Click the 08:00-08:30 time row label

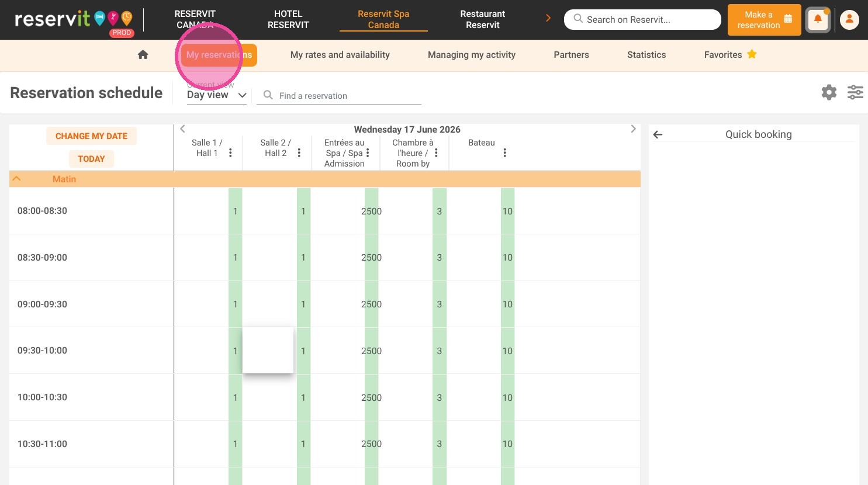click(42, 211)
